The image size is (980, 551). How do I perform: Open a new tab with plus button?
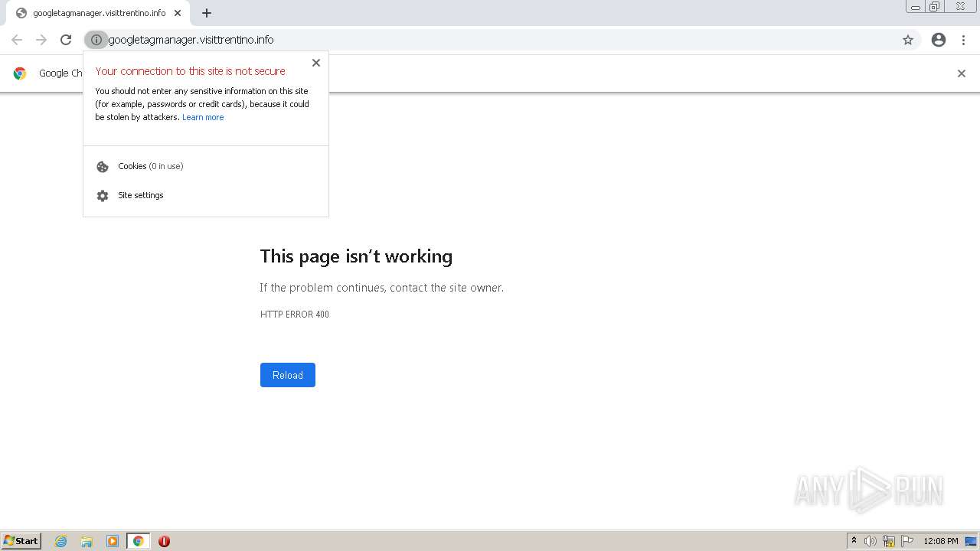(x=207, y=13)
